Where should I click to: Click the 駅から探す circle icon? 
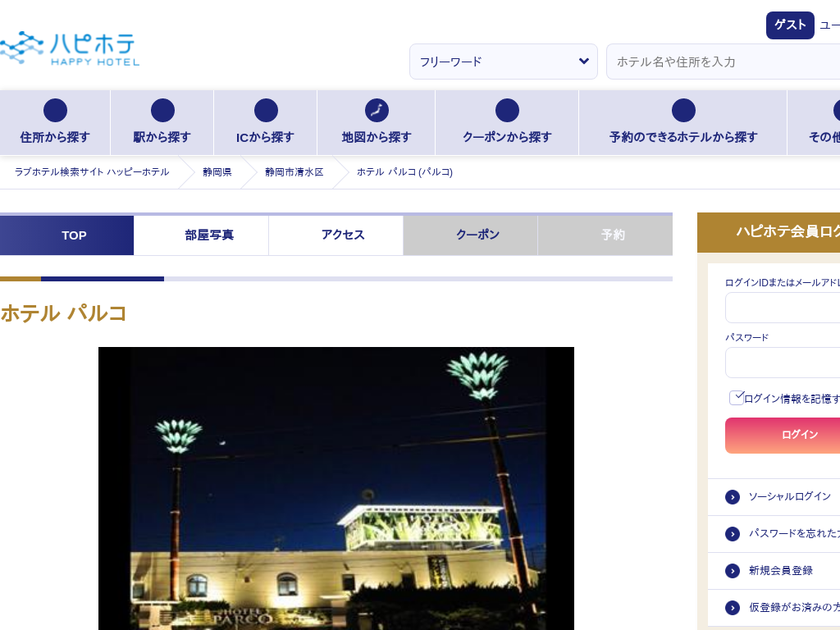click(x=163, y=111)
